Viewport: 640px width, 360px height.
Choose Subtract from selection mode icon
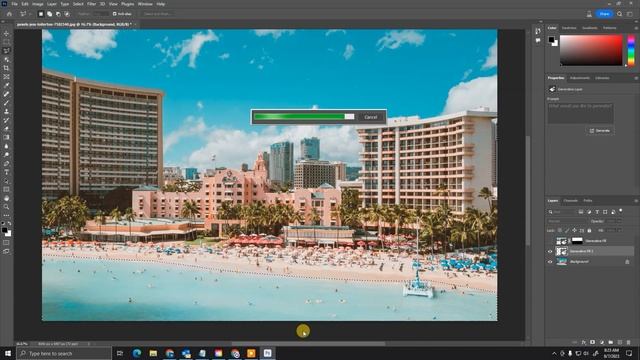tap(58, 14)
